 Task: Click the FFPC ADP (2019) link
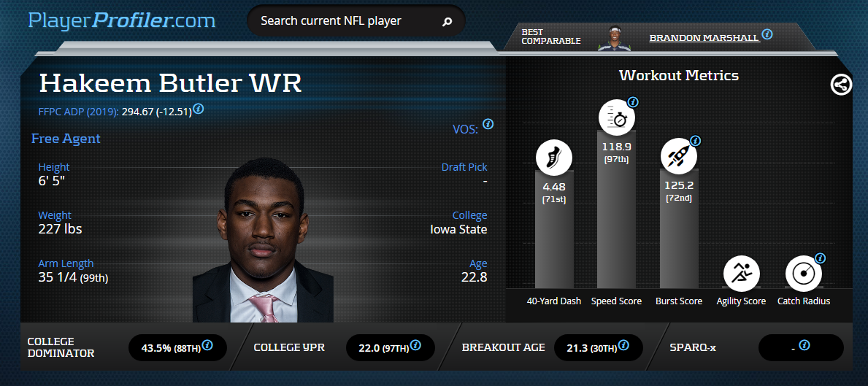(x=79, y=112)
